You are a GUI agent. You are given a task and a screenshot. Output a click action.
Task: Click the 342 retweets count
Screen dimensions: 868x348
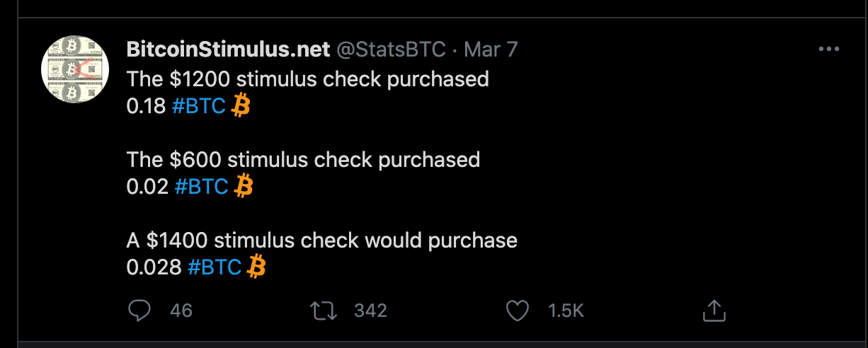click(370, 311)
